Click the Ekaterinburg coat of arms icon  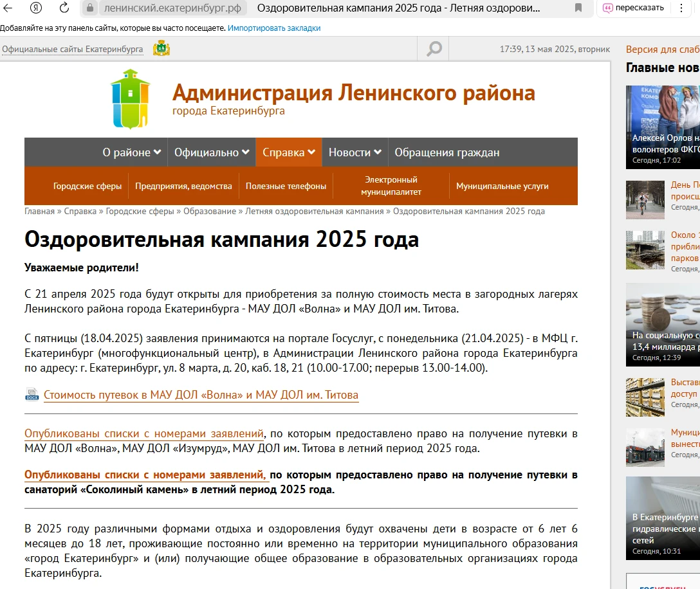pyautogui.click(x=161, y=49)
